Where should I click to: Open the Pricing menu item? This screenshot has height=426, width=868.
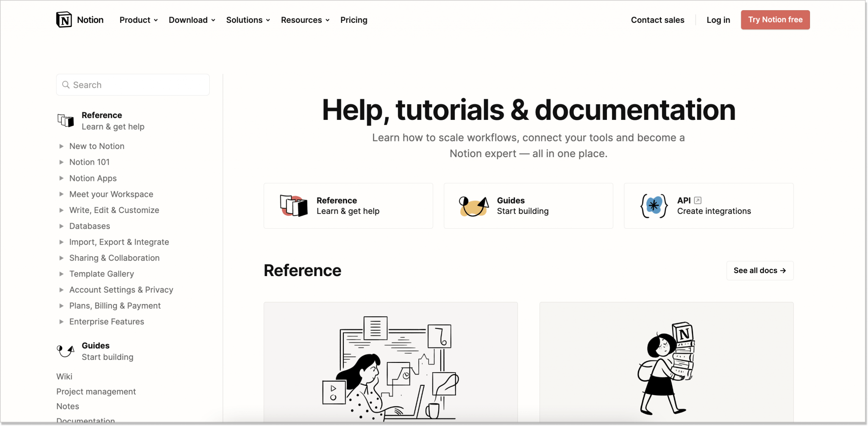[x=353, y=20]
